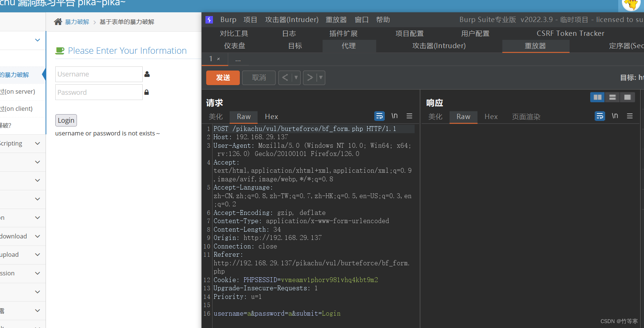Open history dropdown beside forward arrow
This screenshot has width=644, height=328.
[321, 78]
